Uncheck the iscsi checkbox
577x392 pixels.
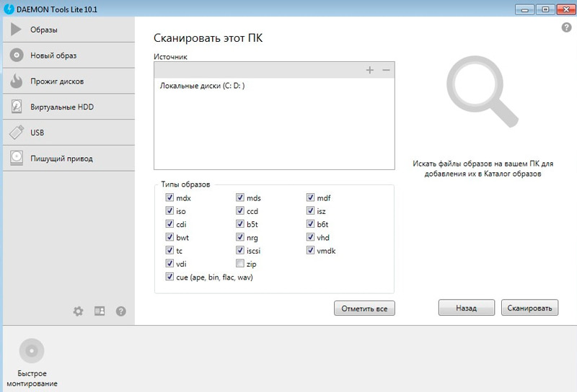(x=240, y=251)
